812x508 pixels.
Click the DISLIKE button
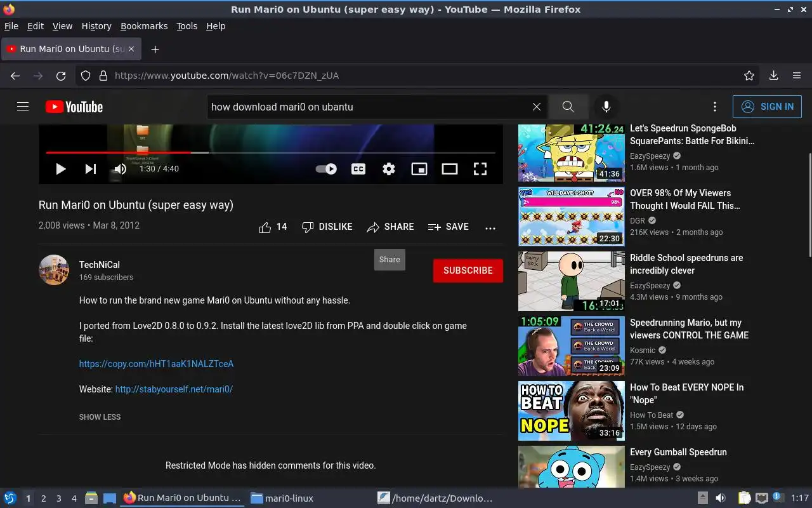point(327,227)
